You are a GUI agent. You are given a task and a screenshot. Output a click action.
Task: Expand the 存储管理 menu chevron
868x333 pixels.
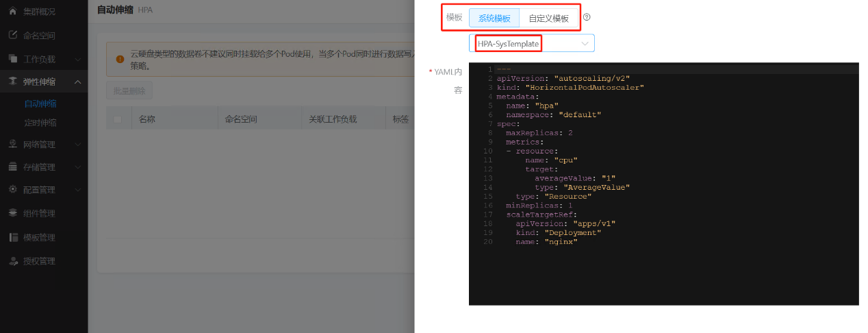click(x=78, y=167)
